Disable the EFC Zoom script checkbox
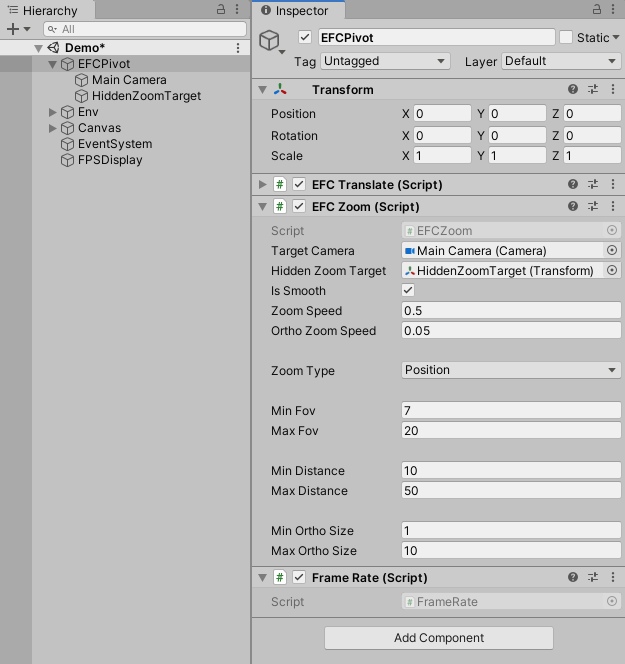The image size is (625, 664). (299, 206)
